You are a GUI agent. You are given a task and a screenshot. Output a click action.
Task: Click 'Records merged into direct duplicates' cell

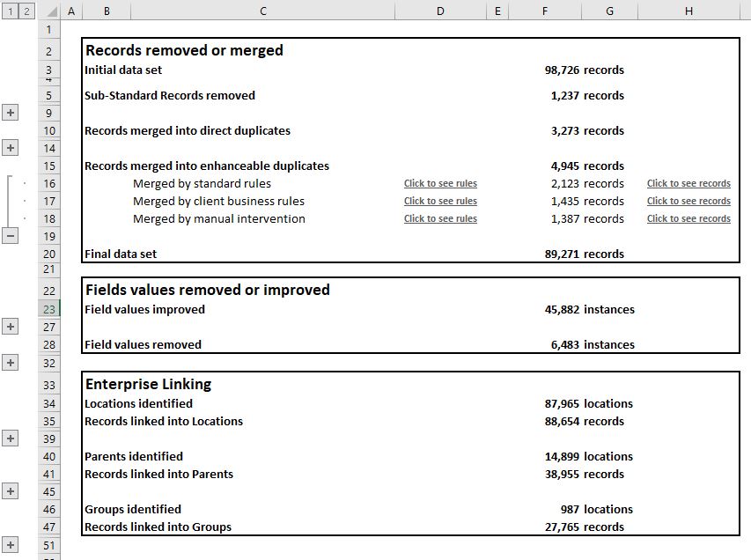tap(188, 131)
